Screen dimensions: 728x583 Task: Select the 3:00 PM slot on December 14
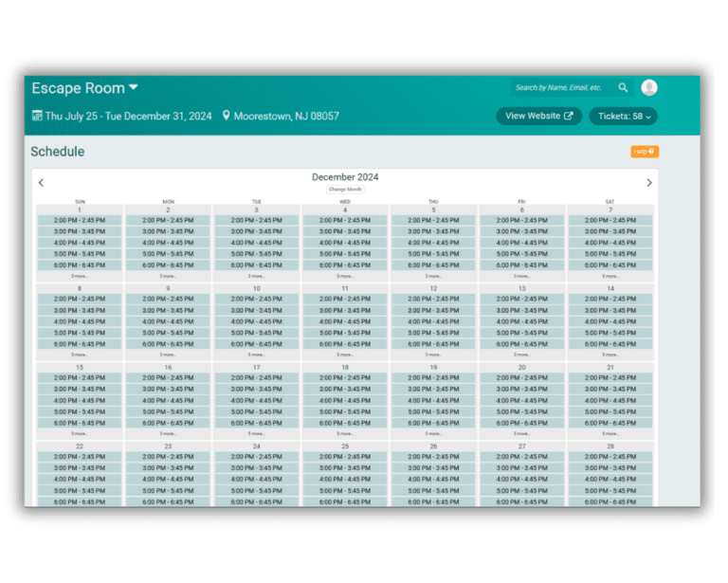[x=610, y=310]
